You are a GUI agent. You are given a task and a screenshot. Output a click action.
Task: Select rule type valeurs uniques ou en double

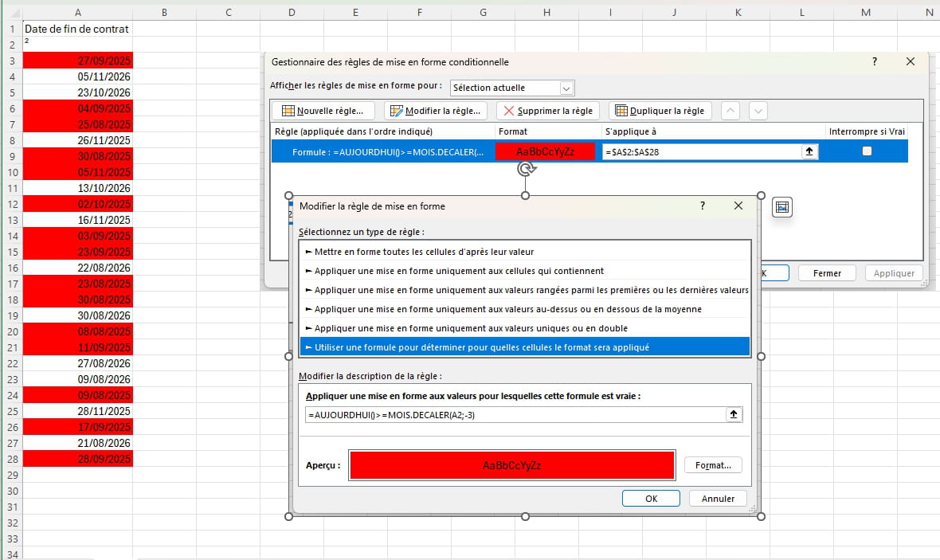525,328
